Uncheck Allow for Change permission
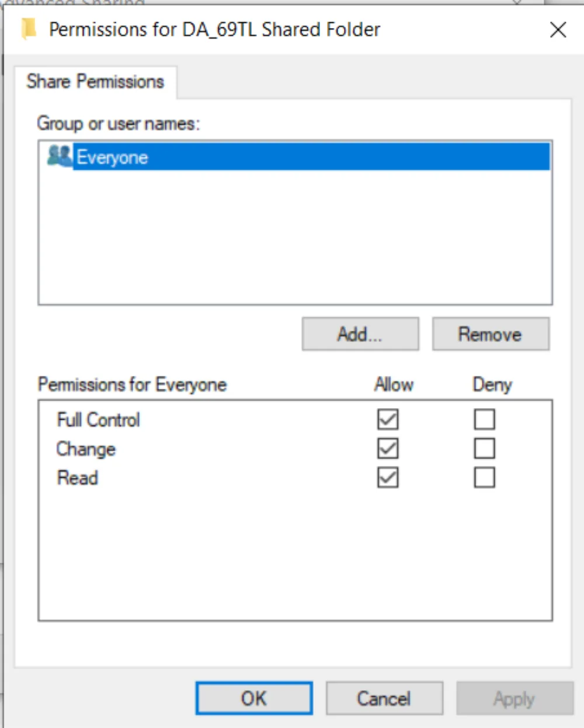584x728 pixels. pyautogui.click(x=388, y=448)
